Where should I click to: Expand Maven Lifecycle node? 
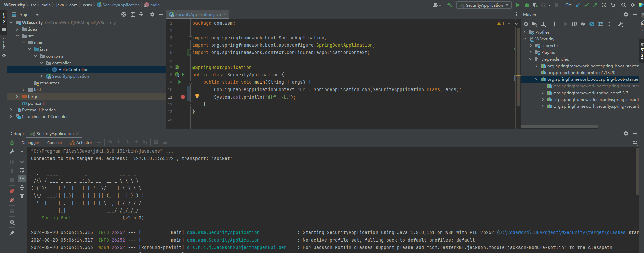pyautogui.click(x=531, y=46)
